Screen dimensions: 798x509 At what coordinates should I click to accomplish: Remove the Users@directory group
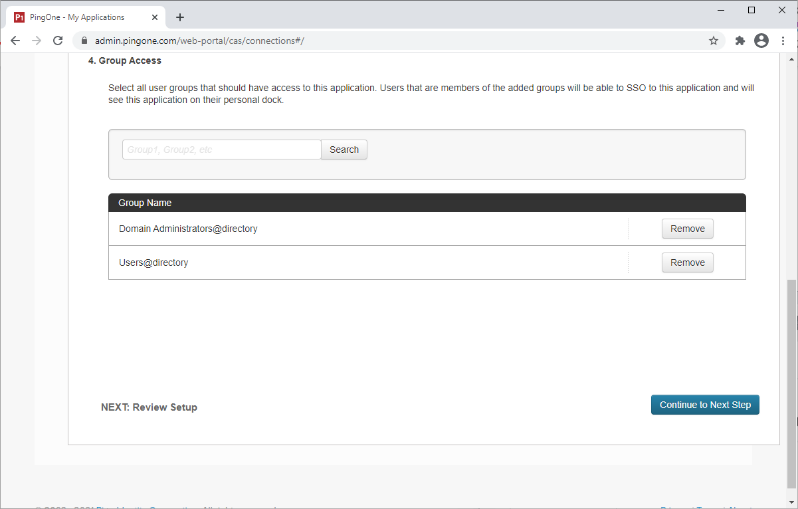pos(687,263)
